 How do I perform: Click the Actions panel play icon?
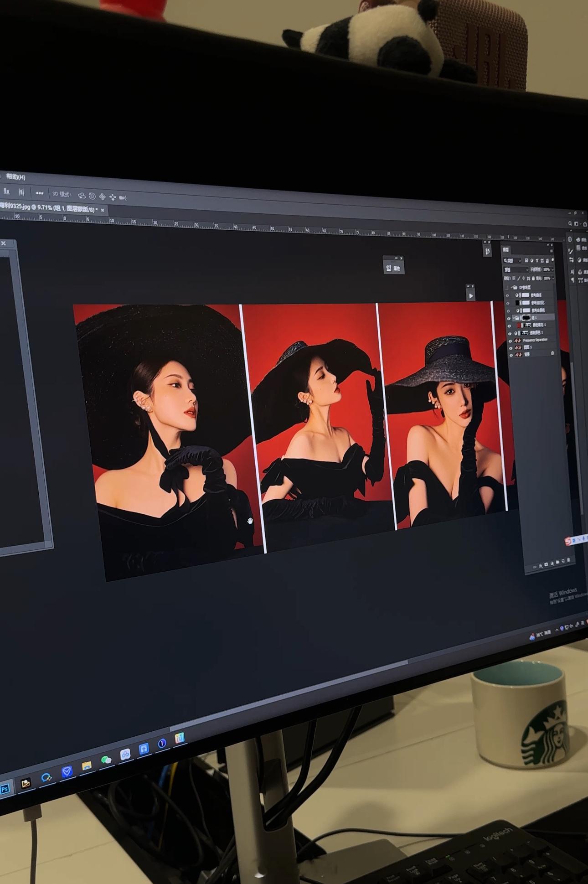click(x=471, y=296)
